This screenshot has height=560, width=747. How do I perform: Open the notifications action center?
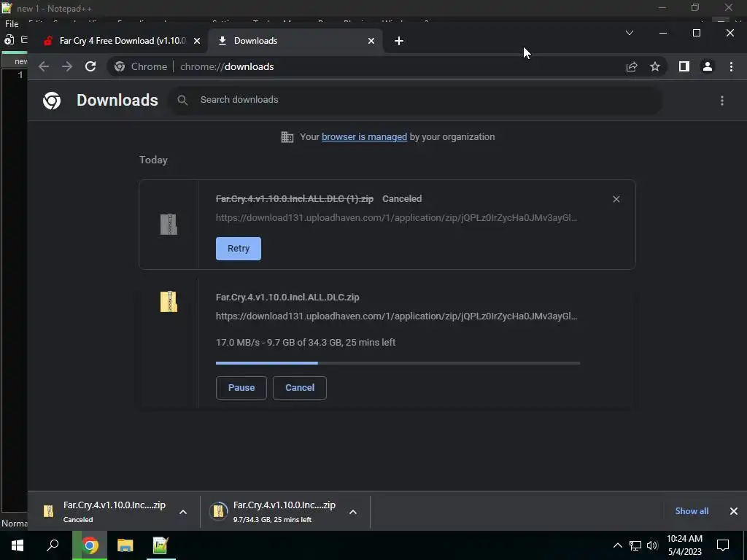[x=723, y=545]
